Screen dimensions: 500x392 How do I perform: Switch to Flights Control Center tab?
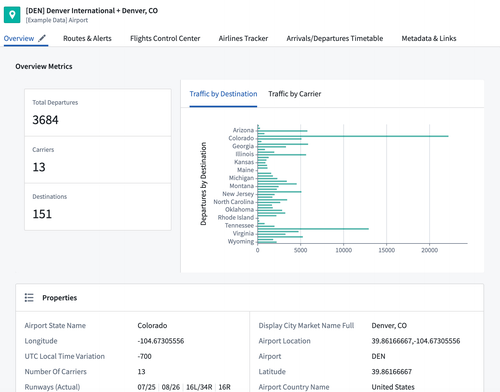[165, 38]
